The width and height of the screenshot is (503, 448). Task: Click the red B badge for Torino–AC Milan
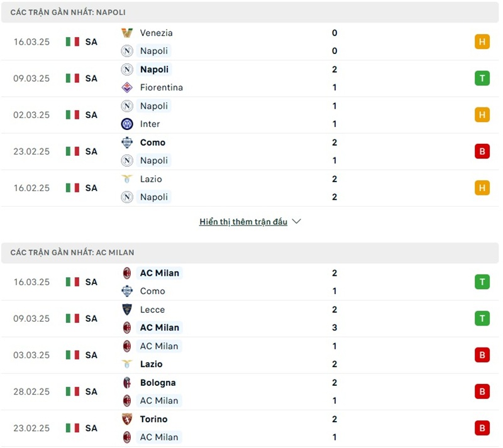click(x=482, y=428)
